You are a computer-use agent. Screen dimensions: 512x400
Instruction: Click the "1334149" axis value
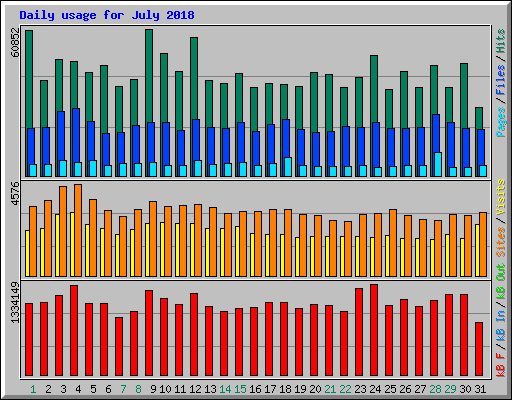point(15,302)
